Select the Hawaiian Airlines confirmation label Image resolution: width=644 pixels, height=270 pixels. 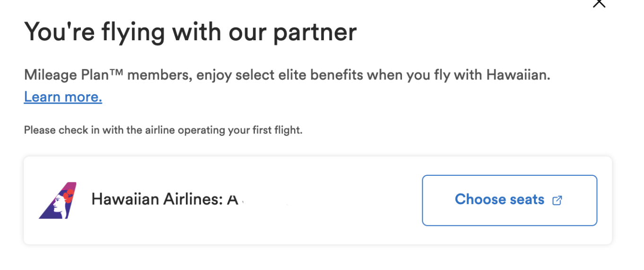tap(165, 199)
